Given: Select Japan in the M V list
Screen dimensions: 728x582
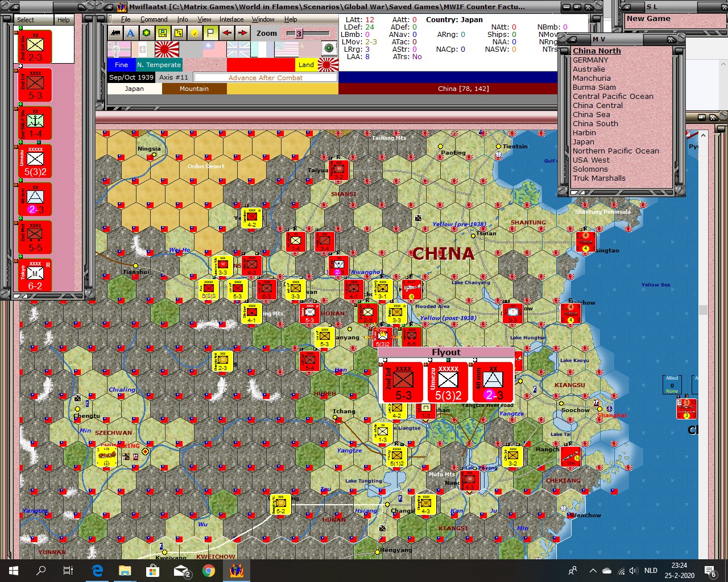Looking at the screenshot, I should tap(584, 142).
